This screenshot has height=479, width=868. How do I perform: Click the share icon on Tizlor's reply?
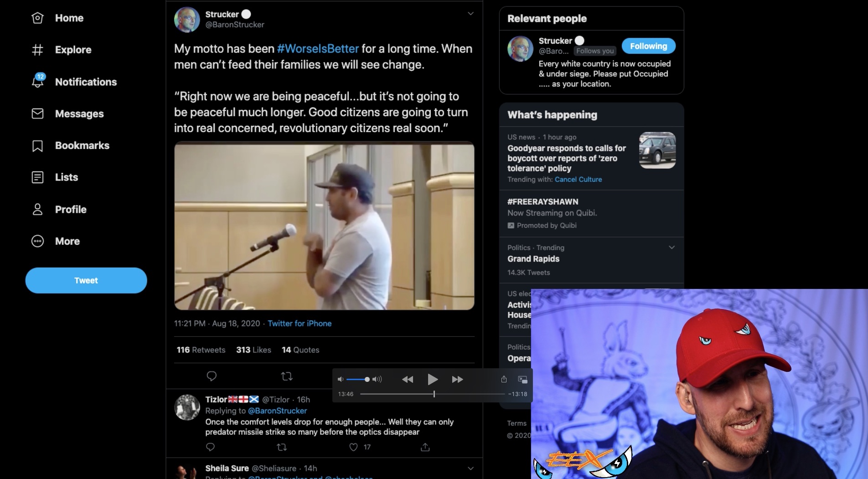425,447
